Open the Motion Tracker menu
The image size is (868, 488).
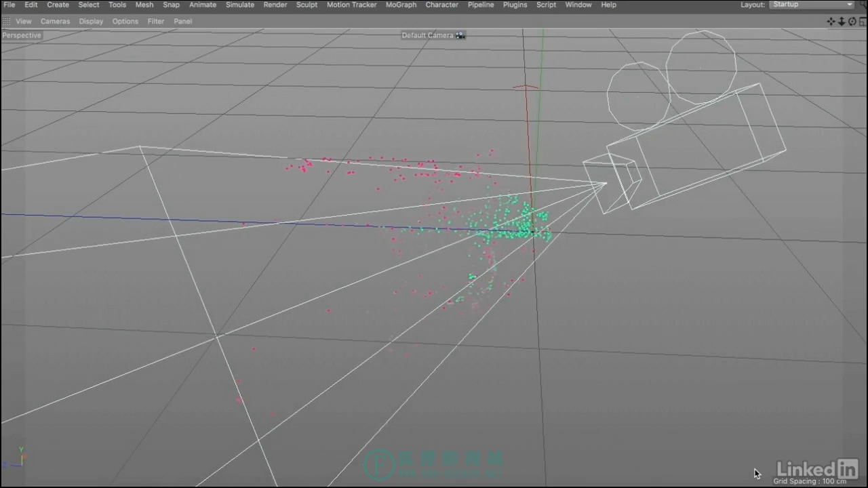tap(351, 5)
